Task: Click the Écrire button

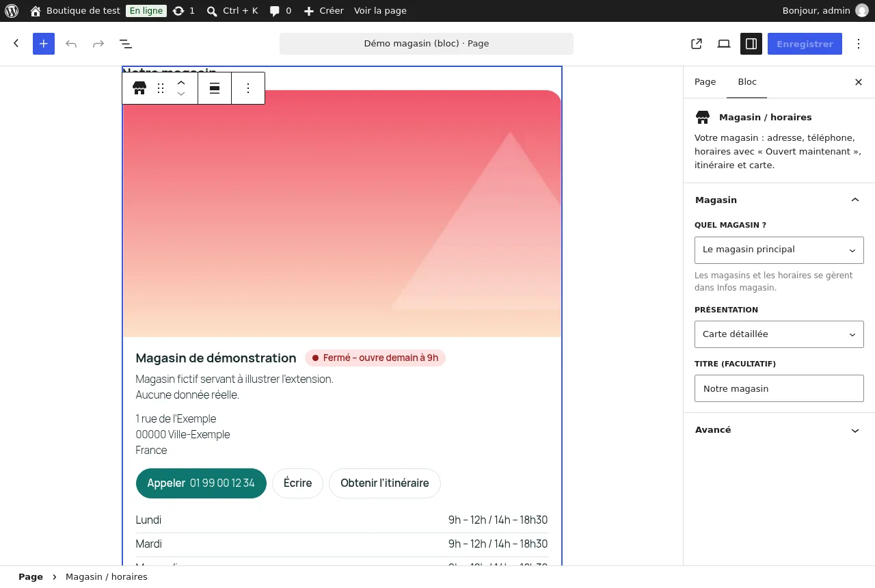Action: tap(297, 483)
